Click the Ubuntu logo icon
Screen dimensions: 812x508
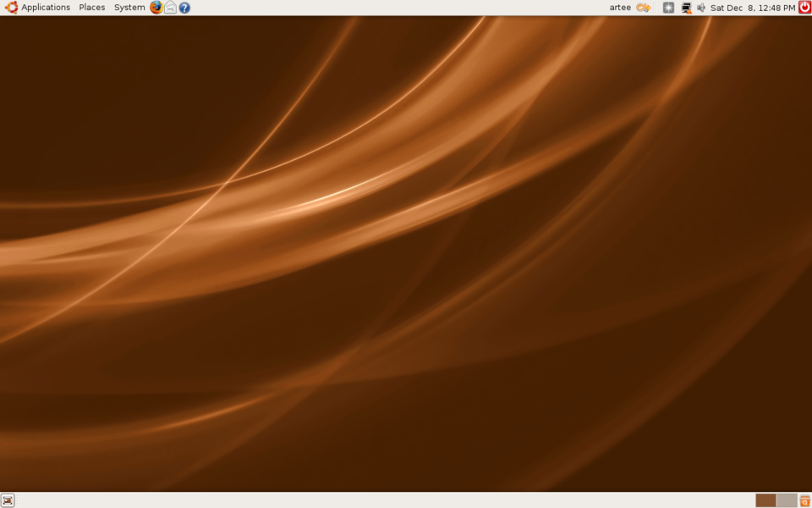click(11, 8)
